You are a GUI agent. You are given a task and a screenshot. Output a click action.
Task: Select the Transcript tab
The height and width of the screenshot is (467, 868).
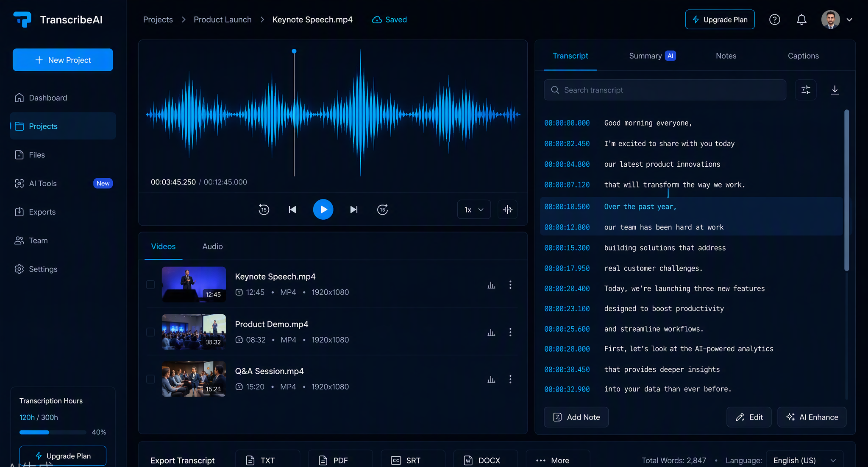coord(570,56)
